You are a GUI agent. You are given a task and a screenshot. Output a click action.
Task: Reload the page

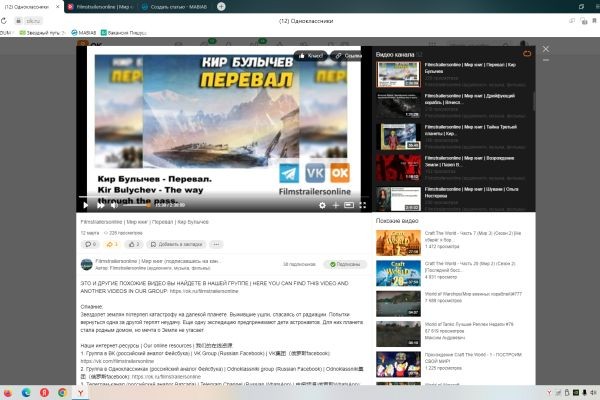coord(4,21)
